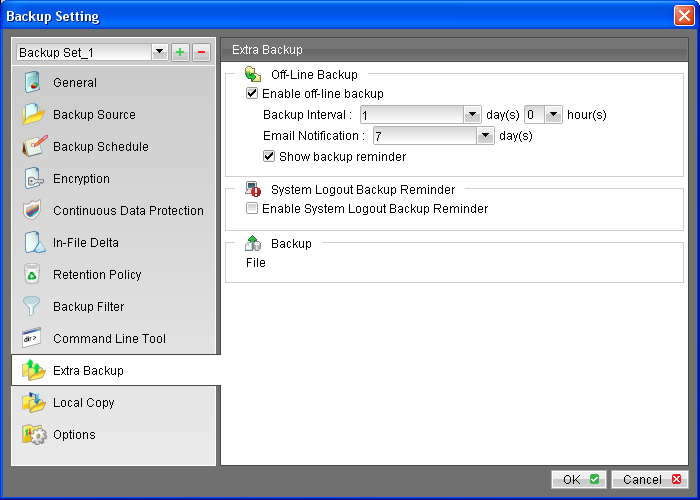
Task: Remove backup set with minus button
Action: [x=200, y=52]
